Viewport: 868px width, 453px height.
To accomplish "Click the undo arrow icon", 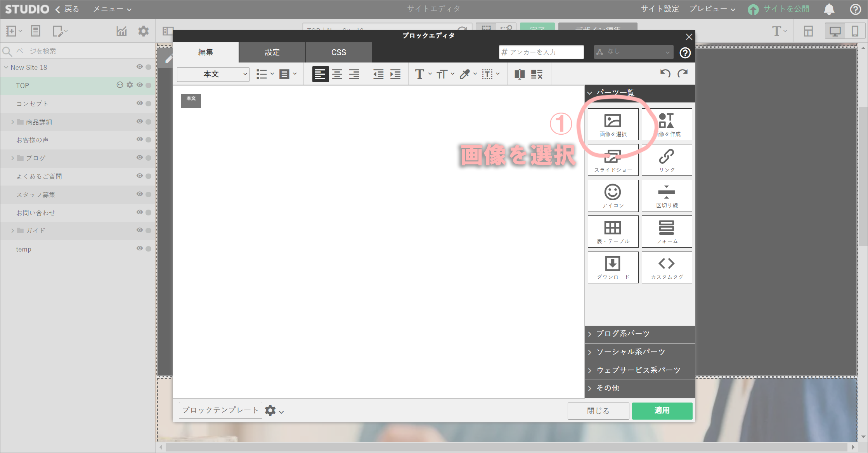I will 665,73.
